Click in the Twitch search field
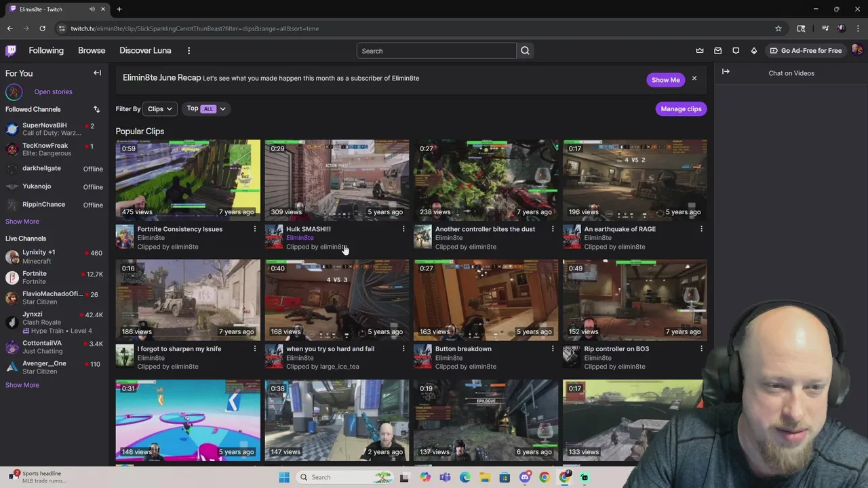This screenshot has width=868, height=488. (x=437, y=51)
